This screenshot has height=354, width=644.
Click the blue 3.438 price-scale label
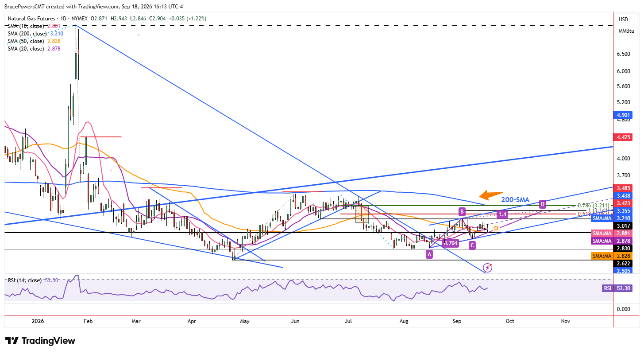[623, 195]
